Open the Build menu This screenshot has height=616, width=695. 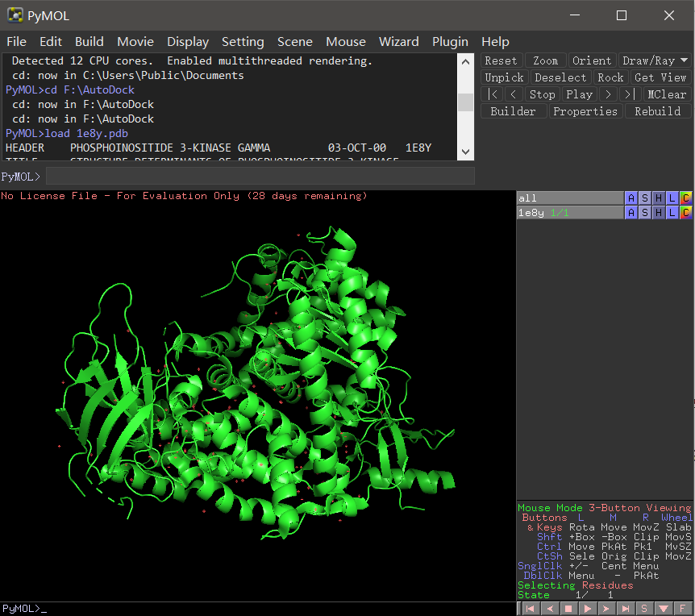tap(89, 42)
